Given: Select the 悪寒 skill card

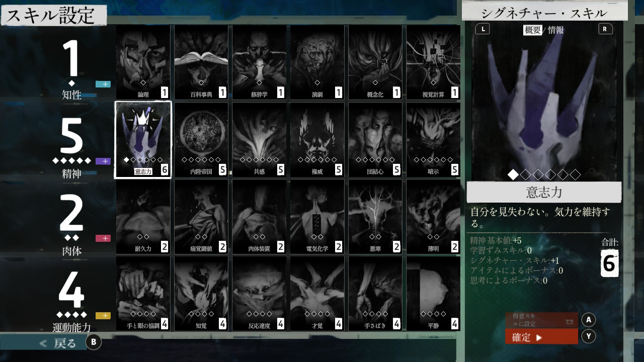Looking at the screenshot, I should pyautogui.click(x=375, y=217).
